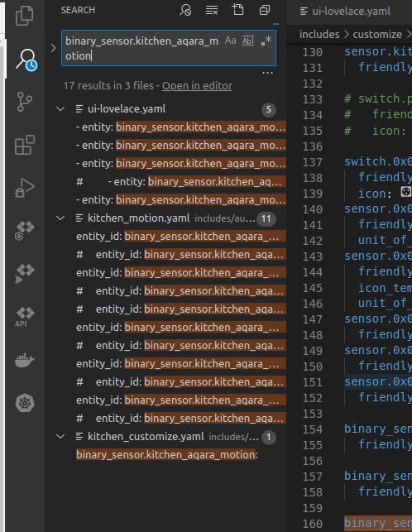Toggle search details ellipsis
412x532 pixels.
click(x=267, y=73)
